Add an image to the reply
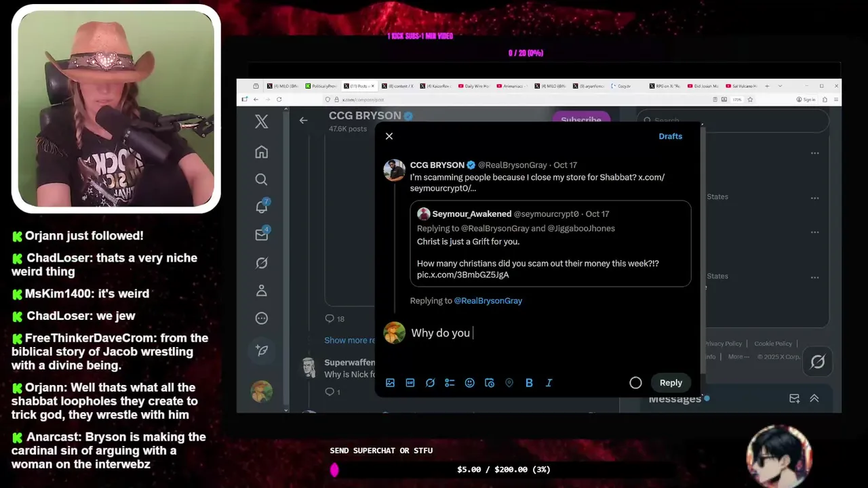Screen dimensions: 868x488 [390, 383]
